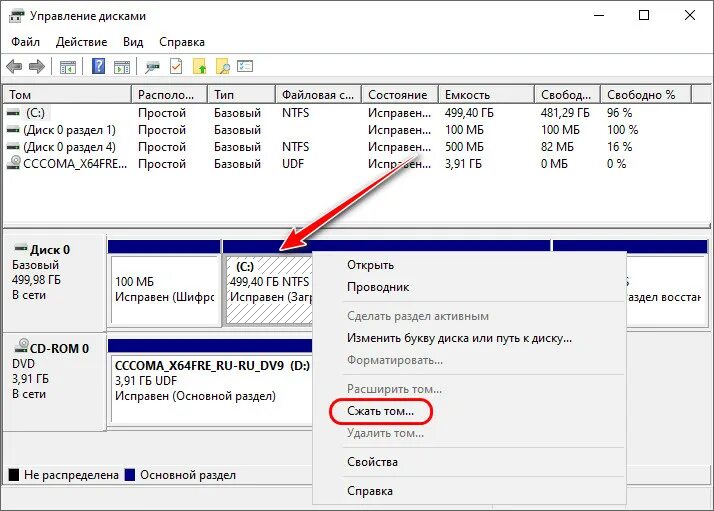Click the 3,91 ГБ capacity cell in list
The image size is (714, 511).
(x=463, y=164)
